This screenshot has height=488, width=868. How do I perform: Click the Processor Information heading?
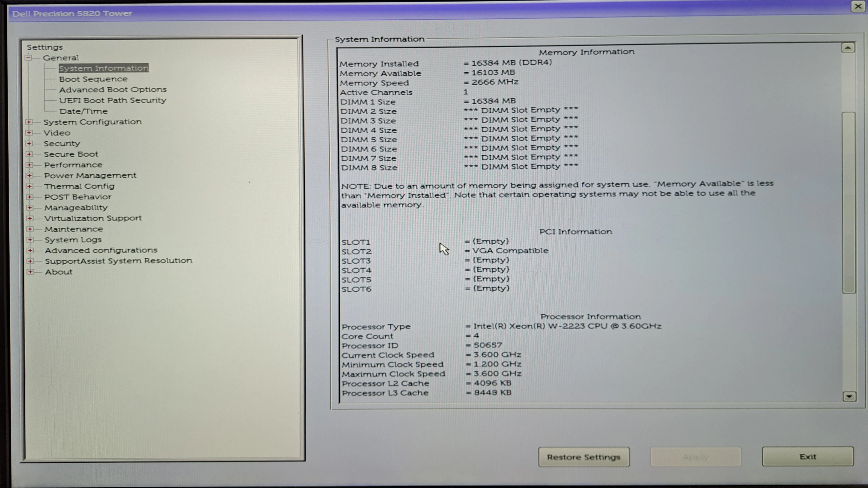[591, 317]
